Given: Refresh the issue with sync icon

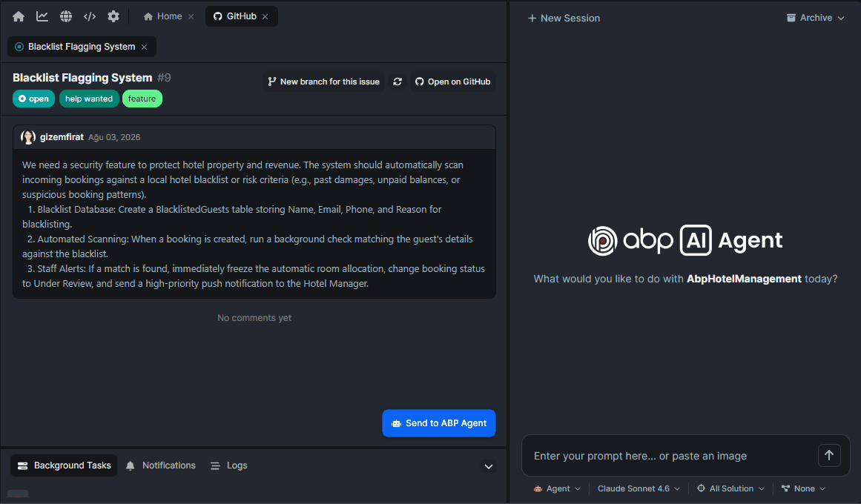Looking at the screenshot, I should tap(397, 82).
